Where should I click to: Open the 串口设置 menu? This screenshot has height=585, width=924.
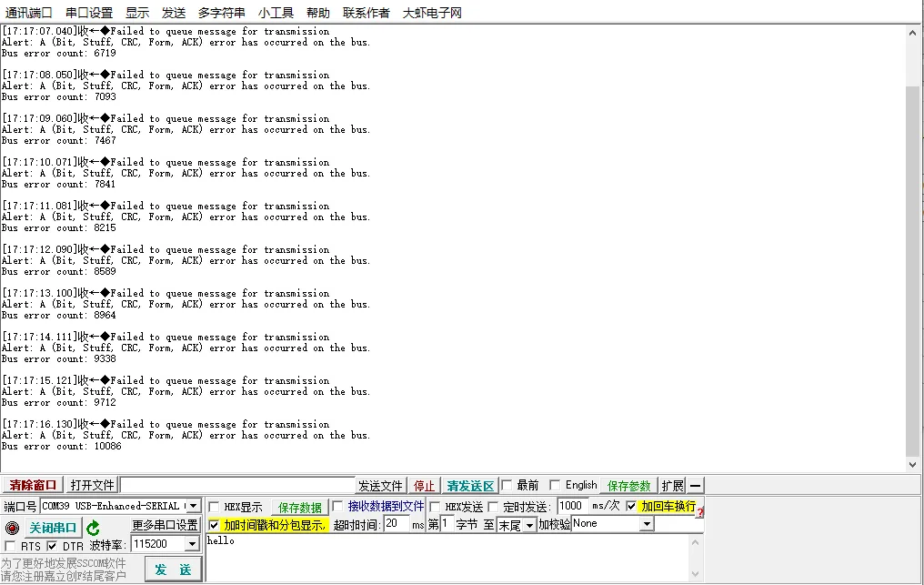pyautogui.click(x=89, y=13)
